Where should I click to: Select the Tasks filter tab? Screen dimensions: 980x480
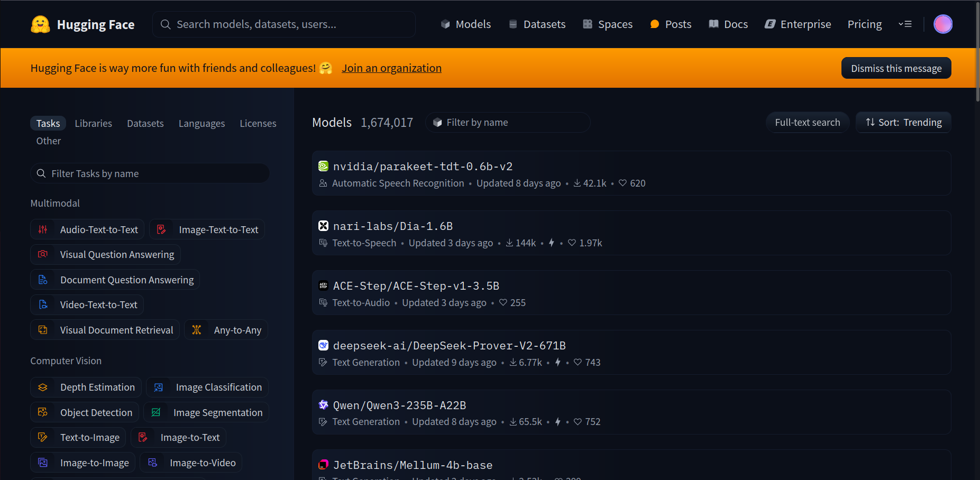click(48, 123)
